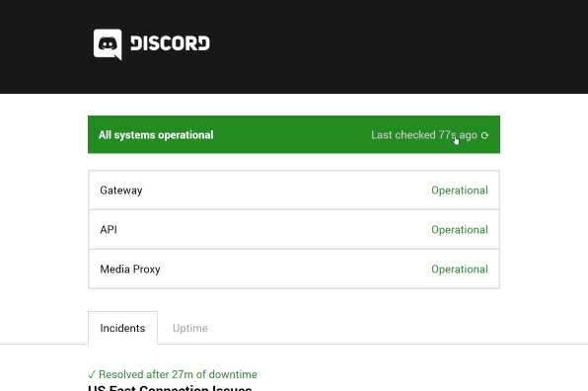Screen dimensions: 588x391
Task: Click the API's Operational status text
Action: 460,230
